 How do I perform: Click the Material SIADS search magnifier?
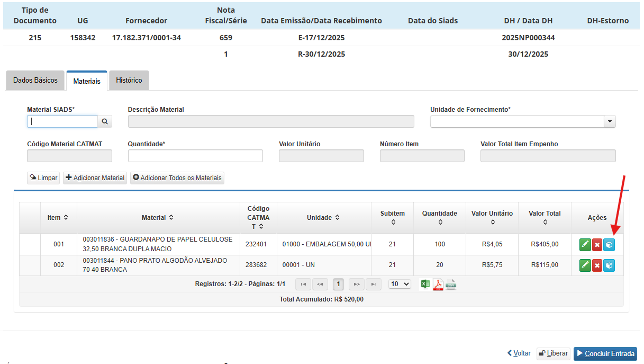pos(105,121)
